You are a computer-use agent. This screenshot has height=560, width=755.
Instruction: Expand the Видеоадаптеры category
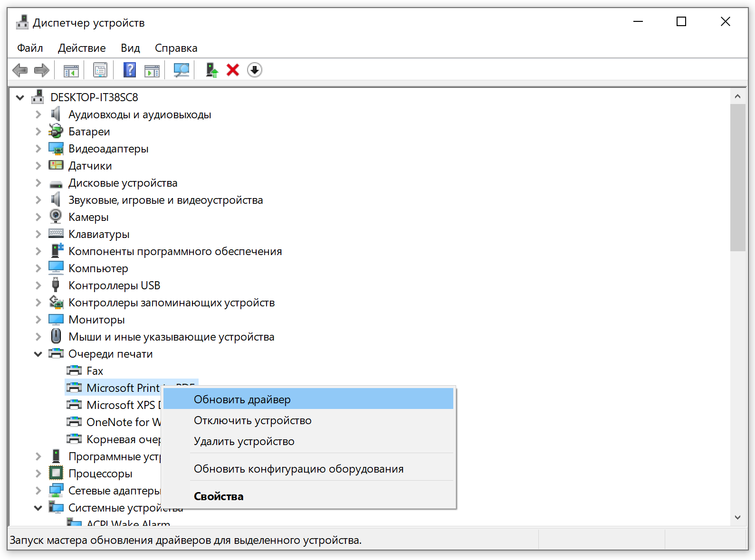(38, 149)
